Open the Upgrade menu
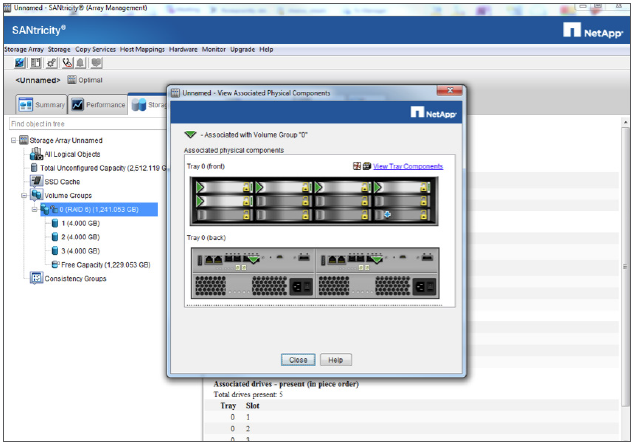The width and height of the screenshot is (635, 446). 243,49
